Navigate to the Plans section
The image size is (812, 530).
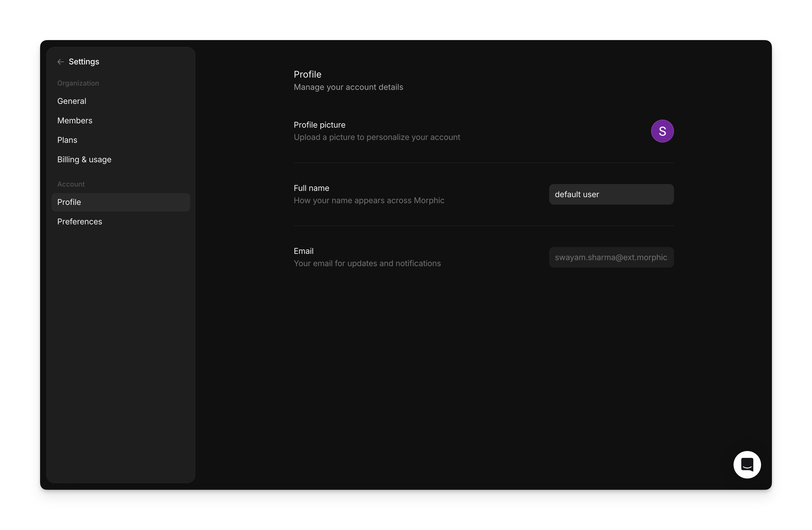click(x=67, y=140)
